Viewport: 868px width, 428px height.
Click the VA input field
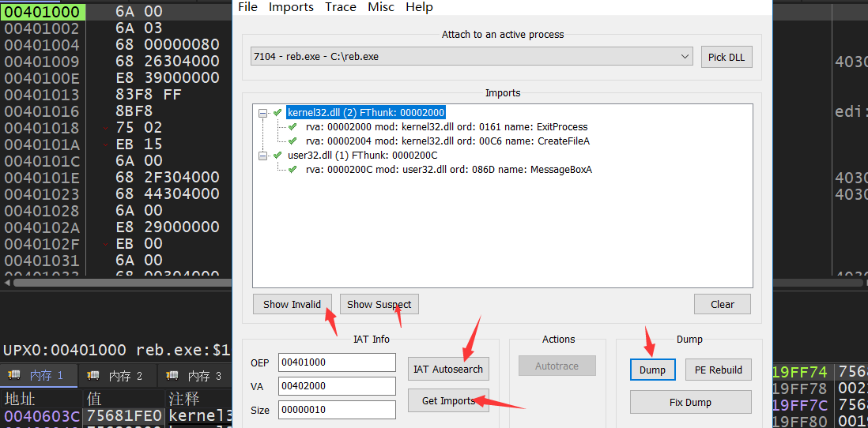pos(337,386)
